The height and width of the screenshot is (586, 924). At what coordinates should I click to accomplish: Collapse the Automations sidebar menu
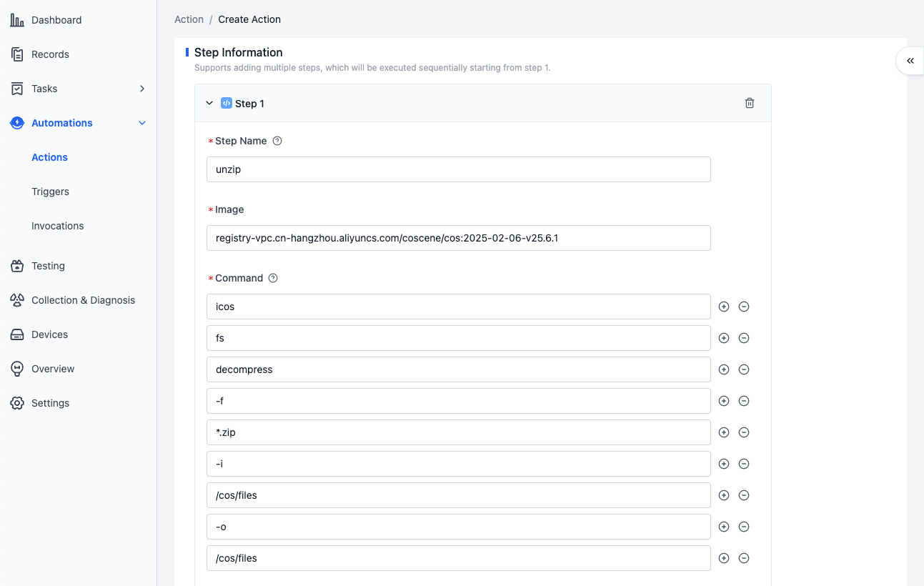point(141,123)
